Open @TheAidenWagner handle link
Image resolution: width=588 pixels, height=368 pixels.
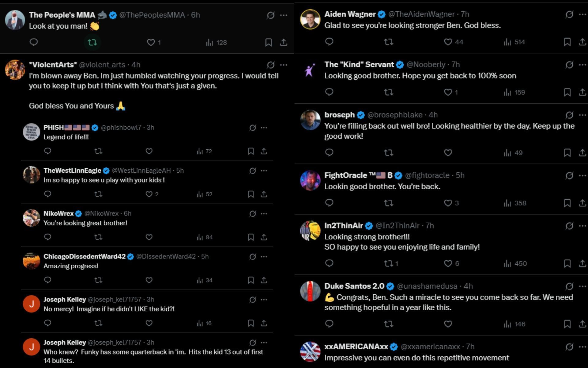pos(421,14)
